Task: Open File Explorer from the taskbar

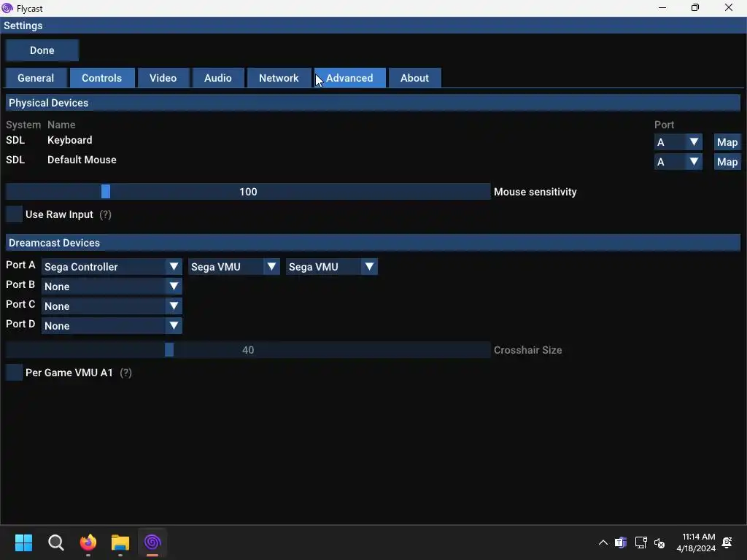Action: (120, 542)
